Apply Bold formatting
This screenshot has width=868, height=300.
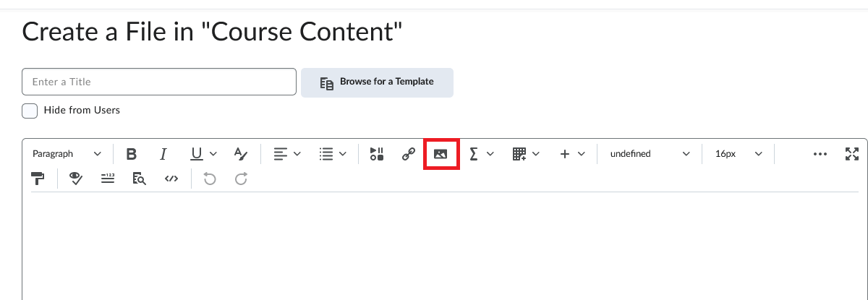pyautogui.click(x=131, y=154)
